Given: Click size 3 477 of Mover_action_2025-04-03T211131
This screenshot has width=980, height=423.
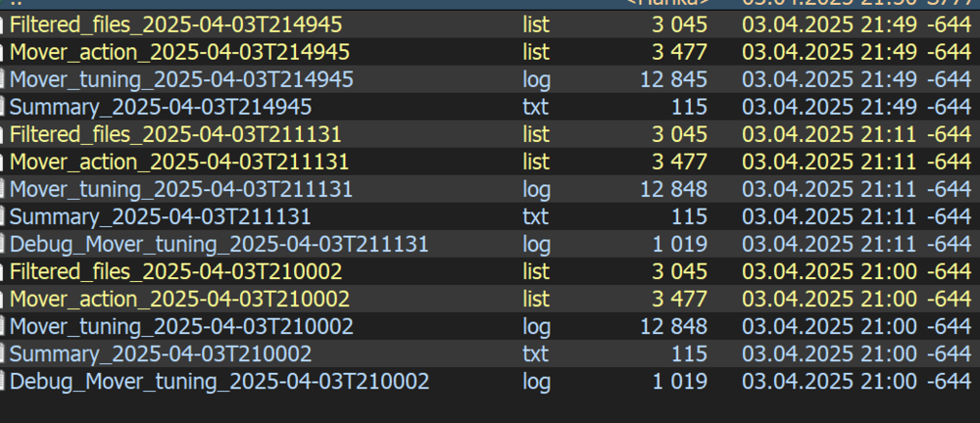Looking at the screenshot, I should tap(680, 163).
